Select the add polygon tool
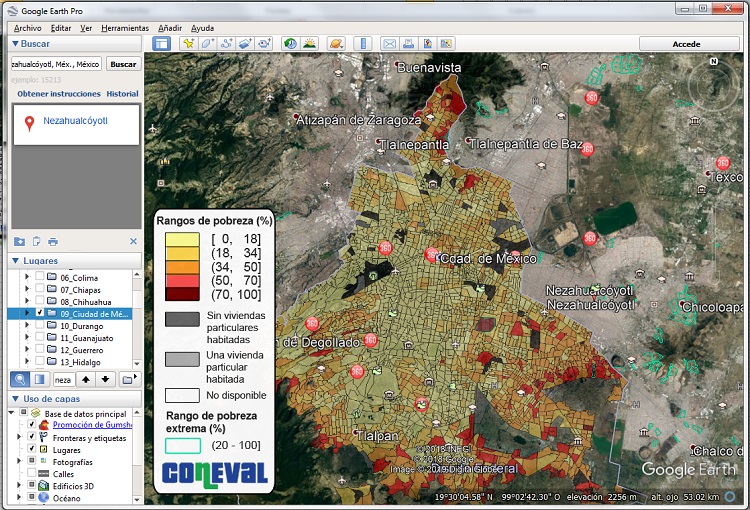The image size is (750, 510). (207, 44)
